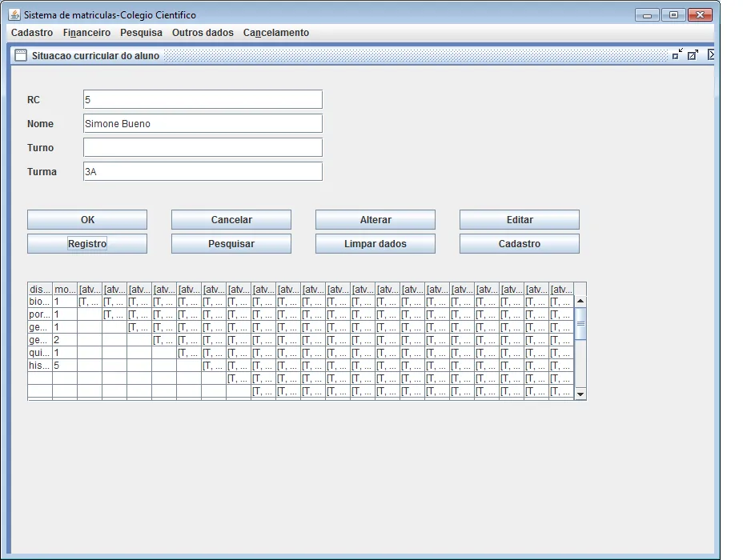Open the Outros dados menu

tap(203, 33)
